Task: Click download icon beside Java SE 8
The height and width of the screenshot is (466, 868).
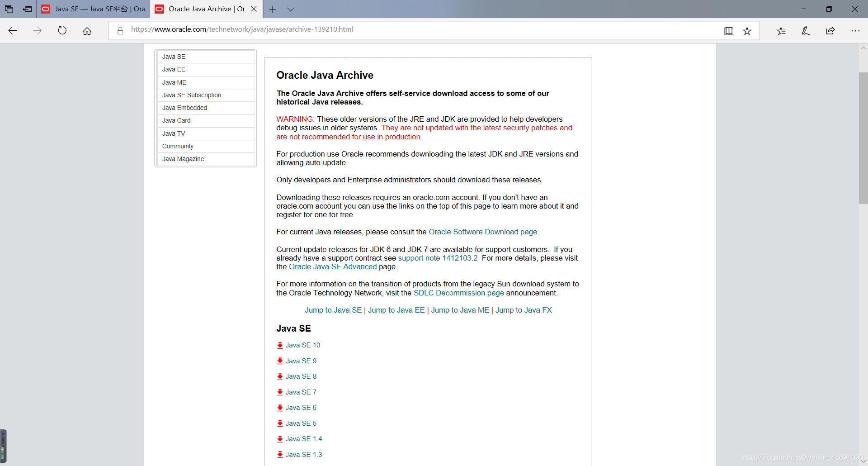Action: (x=280, y=376)
